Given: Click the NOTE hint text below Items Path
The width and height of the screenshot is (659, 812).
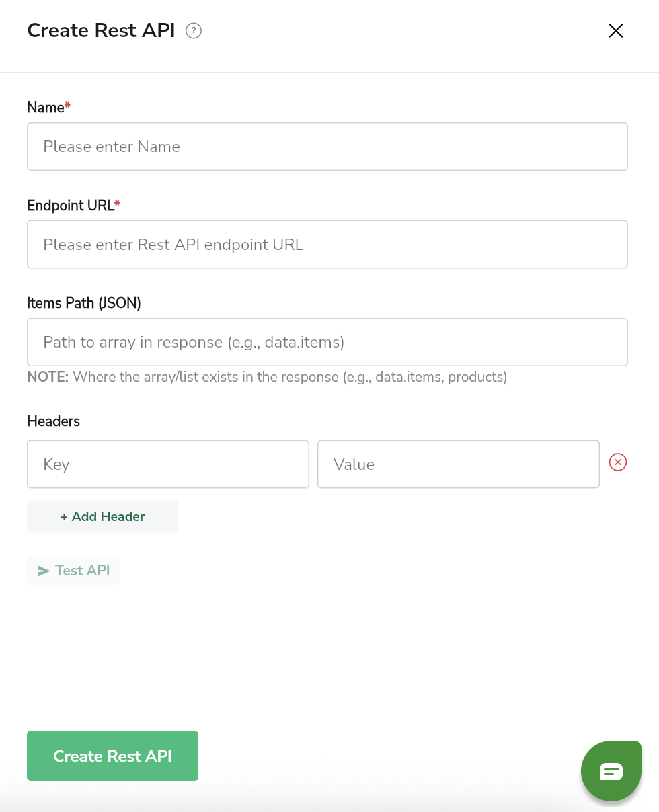Looking at the screenshot, I should [266, 377].
